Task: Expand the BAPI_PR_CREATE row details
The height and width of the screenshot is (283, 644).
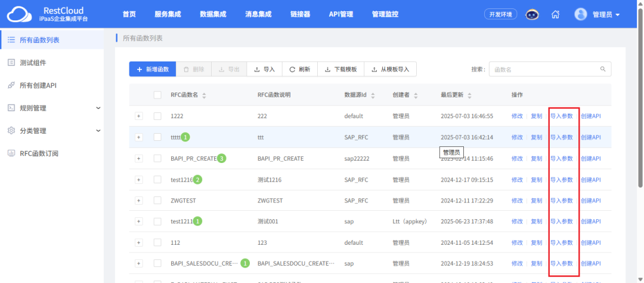Action: point(139,158)
